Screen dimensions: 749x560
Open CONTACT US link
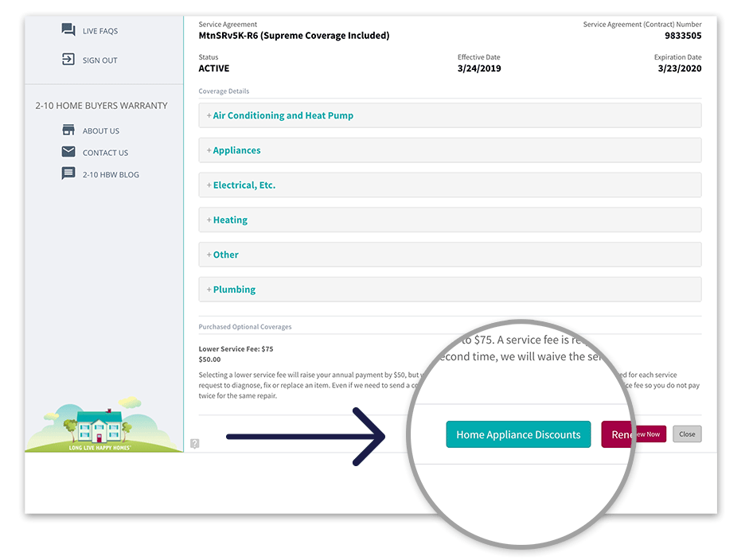pyautogui.click(x=105, y=153)
